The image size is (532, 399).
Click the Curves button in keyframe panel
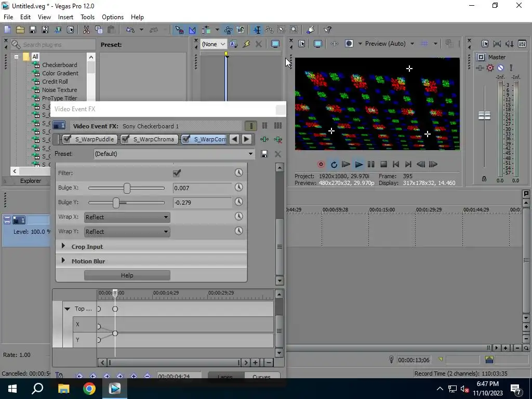[262, 376]
